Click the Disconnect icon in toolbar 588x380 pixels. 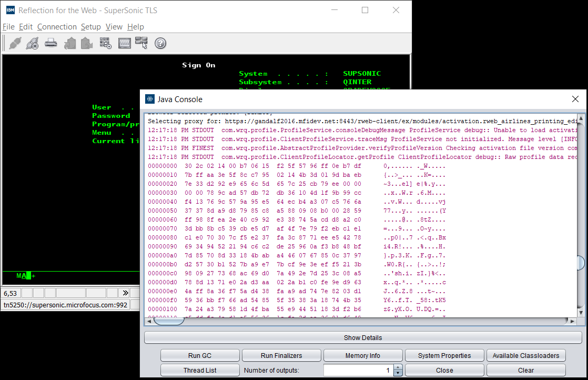pos(32,43)
